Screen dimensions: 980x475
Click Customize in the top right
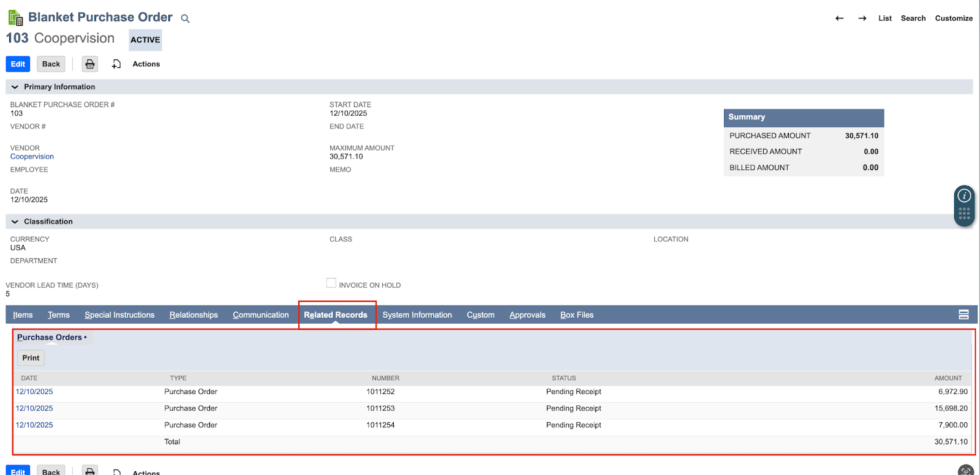tap(953, 18)
